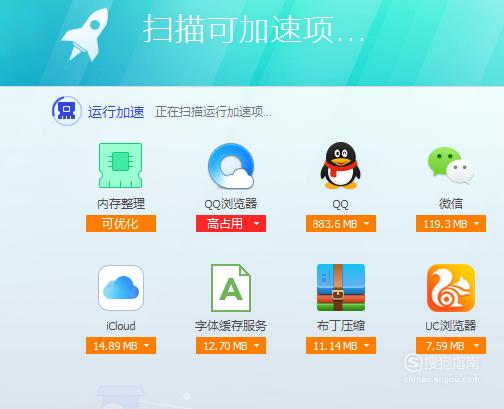Select the UC浏览器 squirrel icon
The height and width of the screenshot is (409, 504).
coord(451,288)
